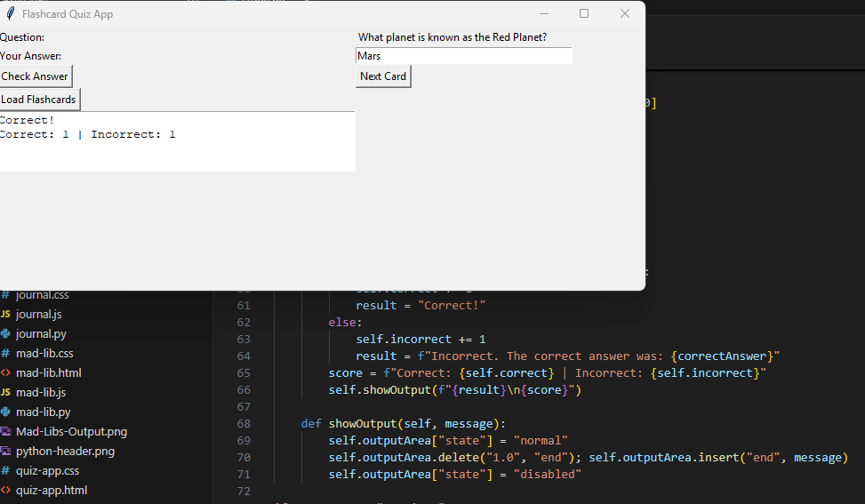Click the Question: label
865x504 pixels.
coord(22,37)
